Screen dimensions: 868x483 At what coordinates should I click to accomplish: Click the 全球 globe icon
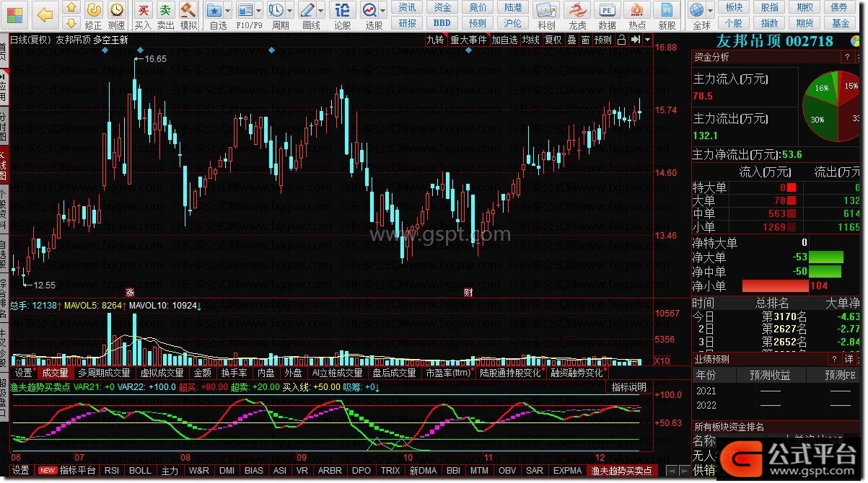pyautogui.click(x=697, y=10)
